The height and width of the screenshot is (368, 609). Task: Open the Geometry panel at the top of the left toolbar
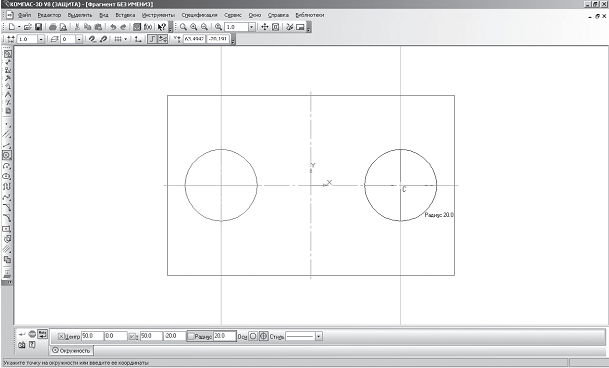[x=7, y=54]
